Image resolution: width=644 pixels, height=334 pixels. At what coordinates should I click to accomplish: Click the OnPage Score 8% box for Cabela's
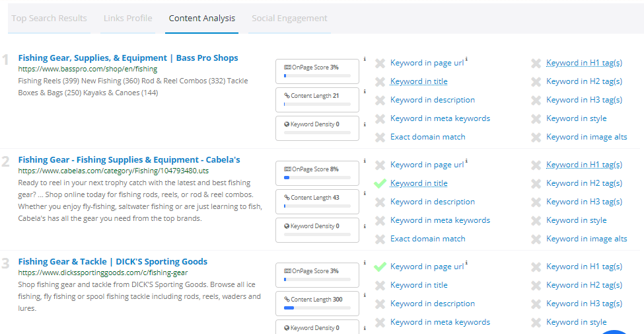click(317, 173)
